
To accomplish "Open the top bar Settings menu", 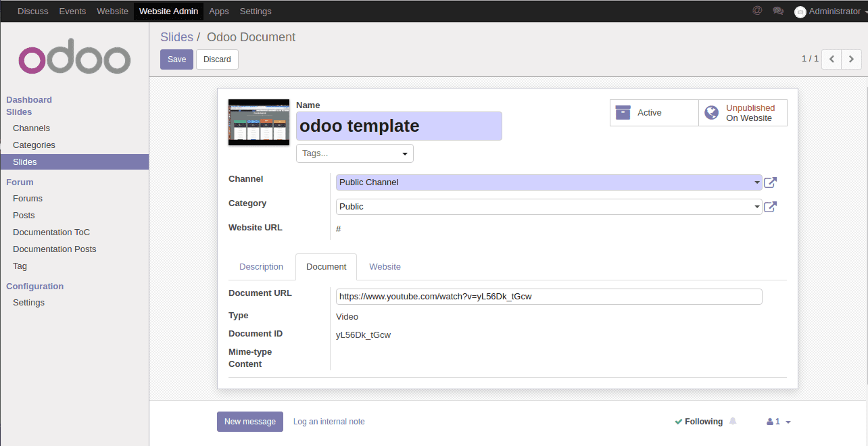I will pos(256,11).
